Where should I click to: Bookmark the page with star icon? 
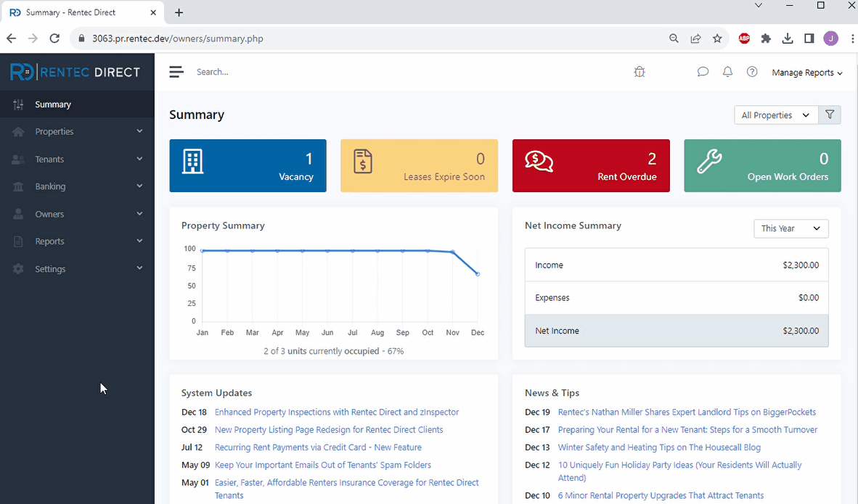click(717, 38)
